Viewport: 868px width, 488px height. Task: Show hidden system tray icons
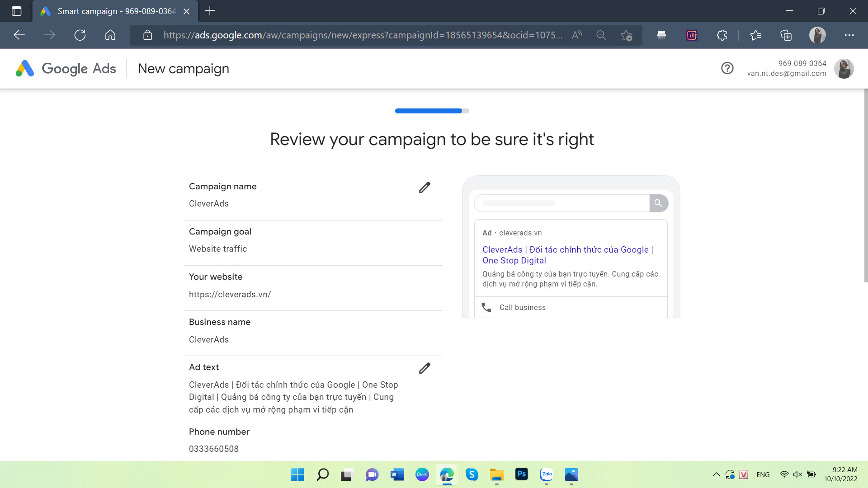click(x=716, y=474)
